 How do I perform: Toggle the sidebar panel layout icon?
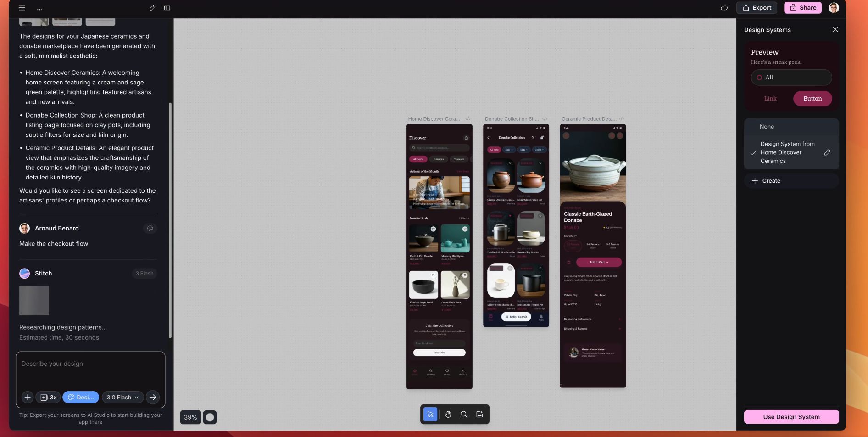coord(167,8)
